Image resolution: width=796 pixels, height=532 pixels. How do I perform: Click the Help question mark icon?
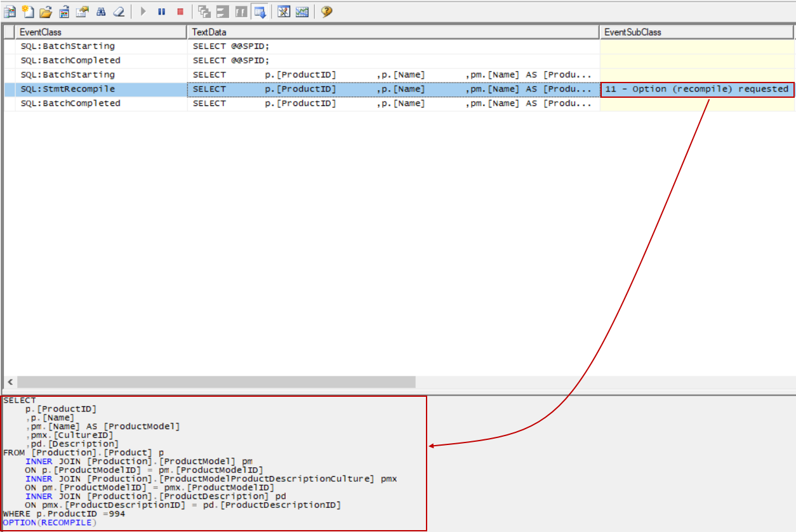tap(326, 11)
